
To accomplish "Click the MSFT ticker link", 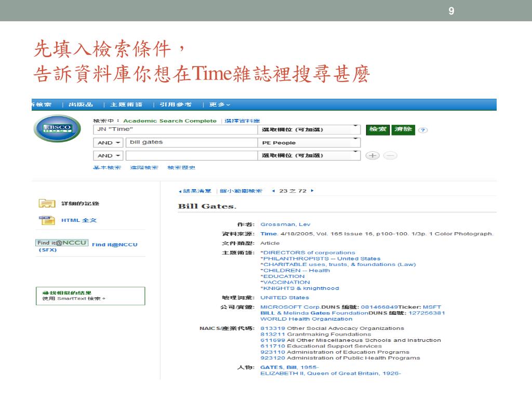I will (432, 307).
